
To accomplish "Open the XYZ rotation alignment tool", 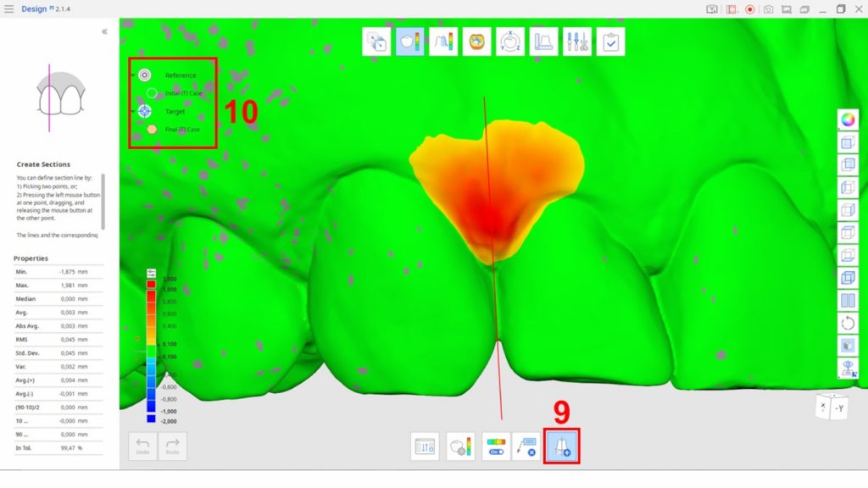I will coord(509,42).
